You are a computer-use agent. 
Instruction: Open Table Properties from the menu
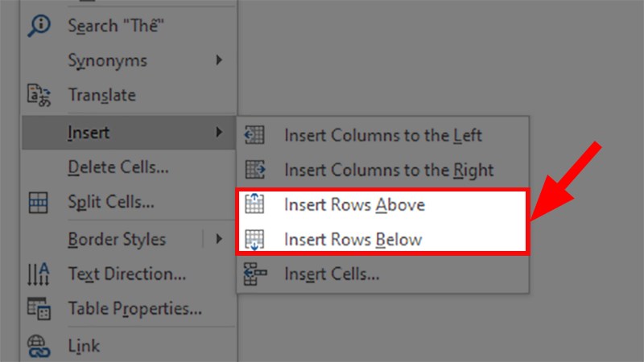point(134,308)
